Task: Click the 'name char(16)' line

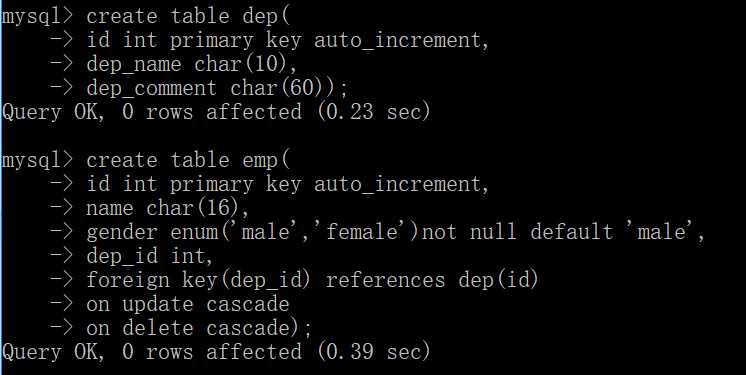Action: pos(167,208)
